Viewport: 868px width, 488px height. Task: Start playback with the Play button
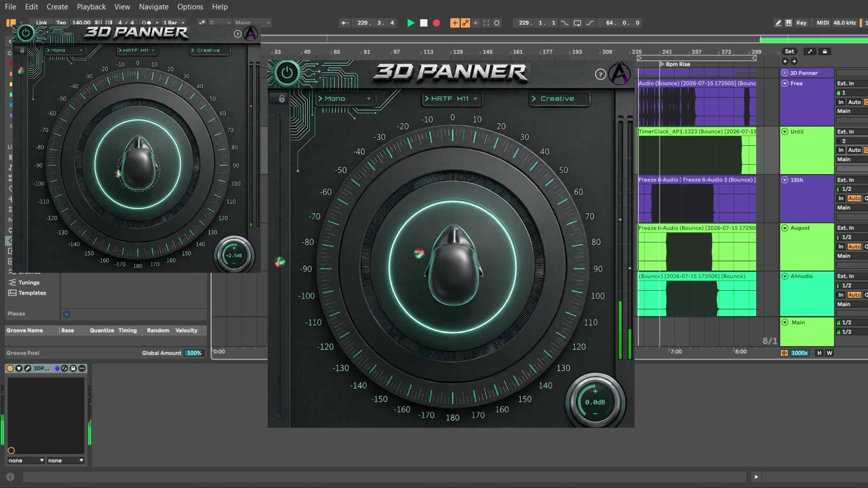(410, 23)
